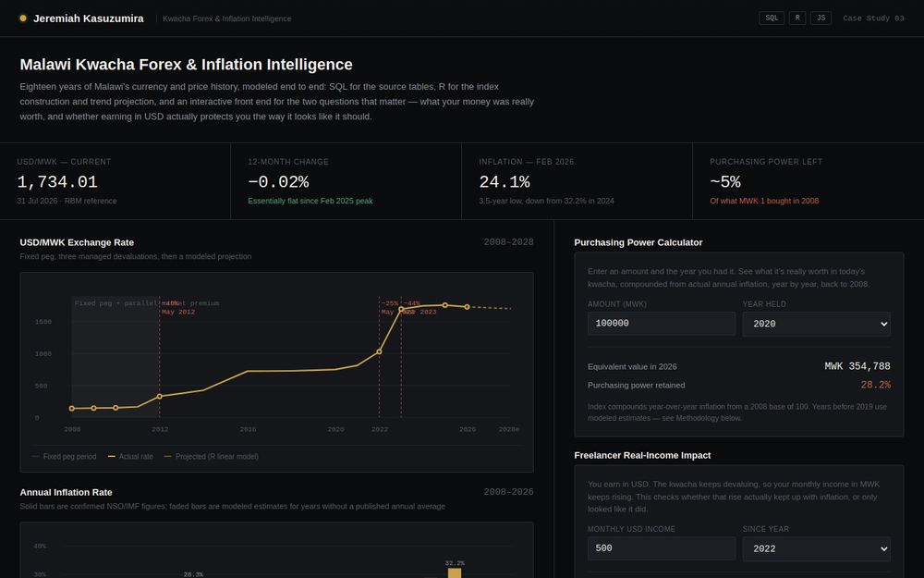Click the Purchasing Power Calculator heading
Viewport: 924px width, 578px height.
point(638,242)
